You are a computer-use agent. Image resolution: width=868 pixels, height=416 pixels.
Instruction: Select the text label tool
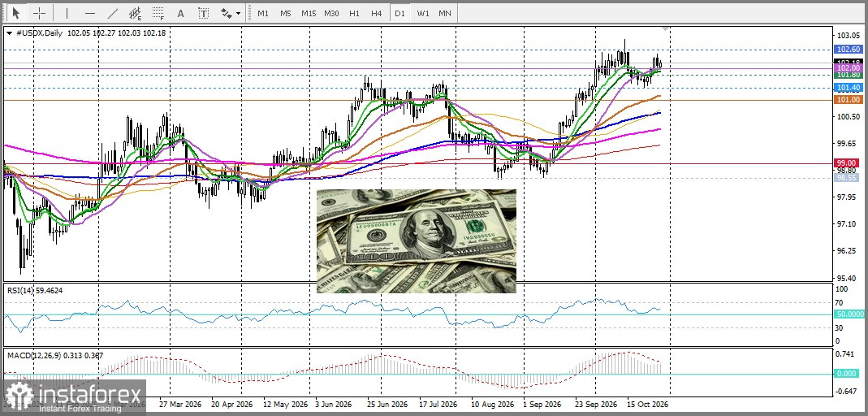(x=203, y=13)
